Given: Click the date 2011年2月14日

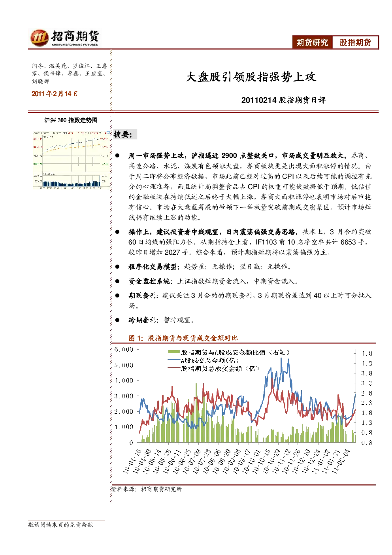Looking at the screenshot, I should [x=55, y=94].
